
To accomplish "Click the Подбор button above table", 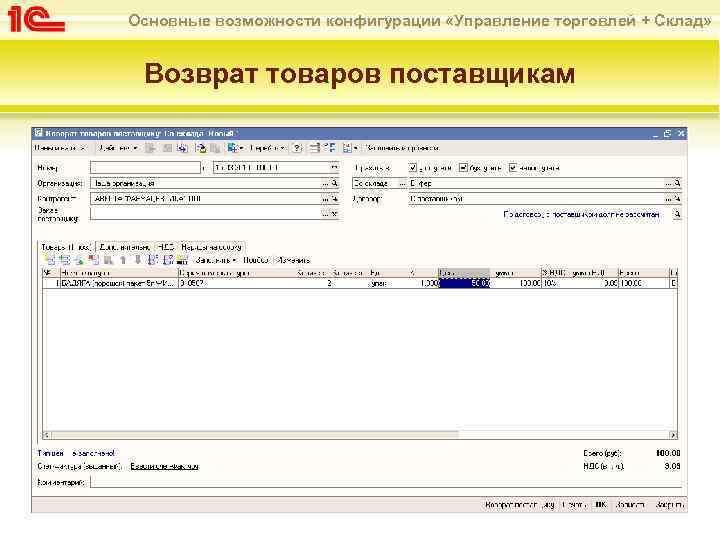I will [x=256, y=260].
